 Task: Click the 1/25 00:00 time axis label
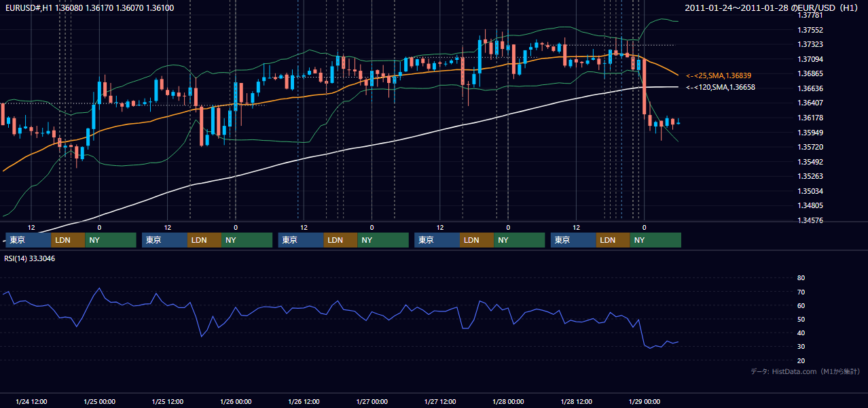[99, 401]
